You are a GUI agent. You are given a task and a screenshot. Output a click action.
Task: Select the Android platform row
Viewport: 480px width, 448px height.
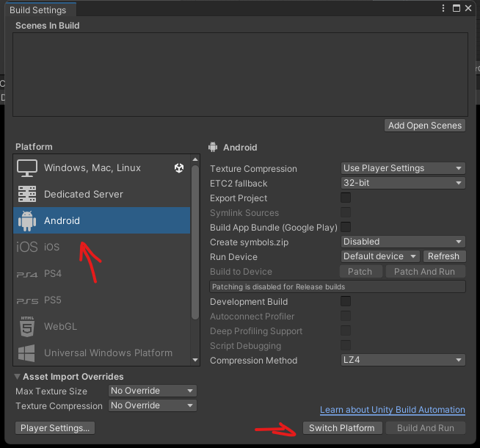coord(101,220)
